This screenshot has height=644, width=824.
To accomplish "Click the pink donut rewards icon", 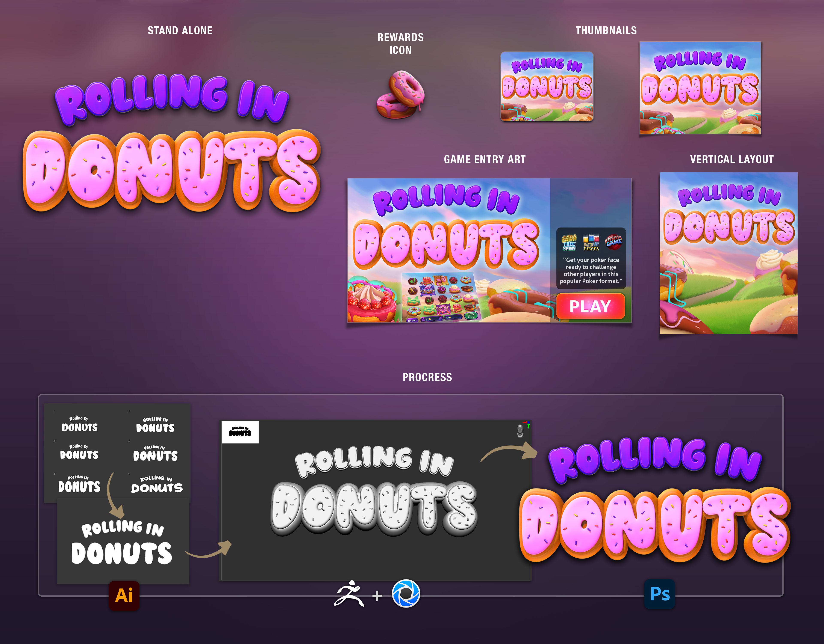I will 401,95.
